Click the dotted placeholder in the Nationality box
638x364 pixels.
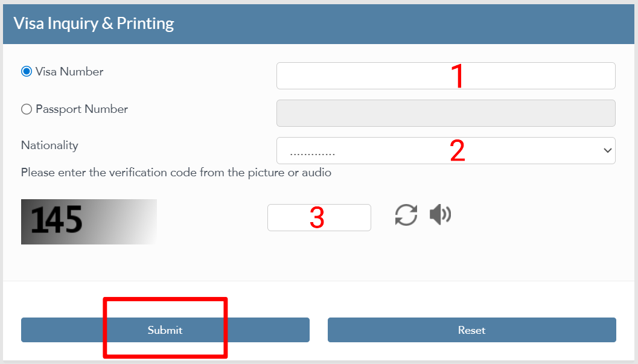point(312,152)
